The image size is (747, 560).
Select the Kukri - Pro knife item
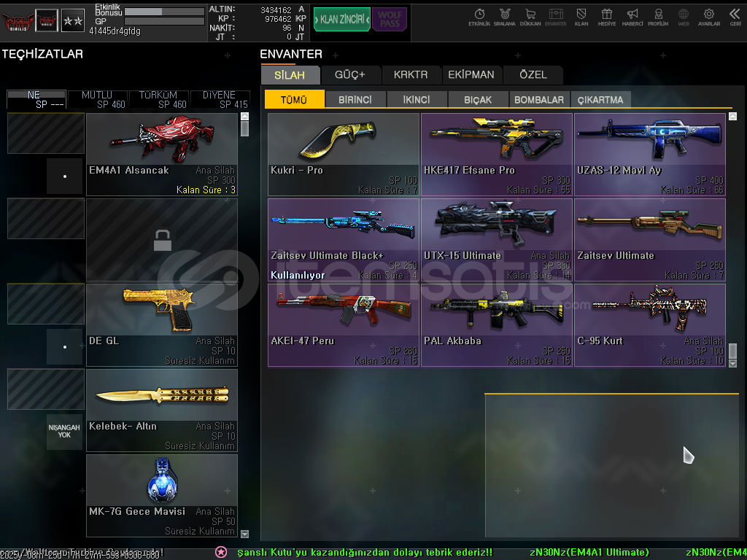(344, 155)
